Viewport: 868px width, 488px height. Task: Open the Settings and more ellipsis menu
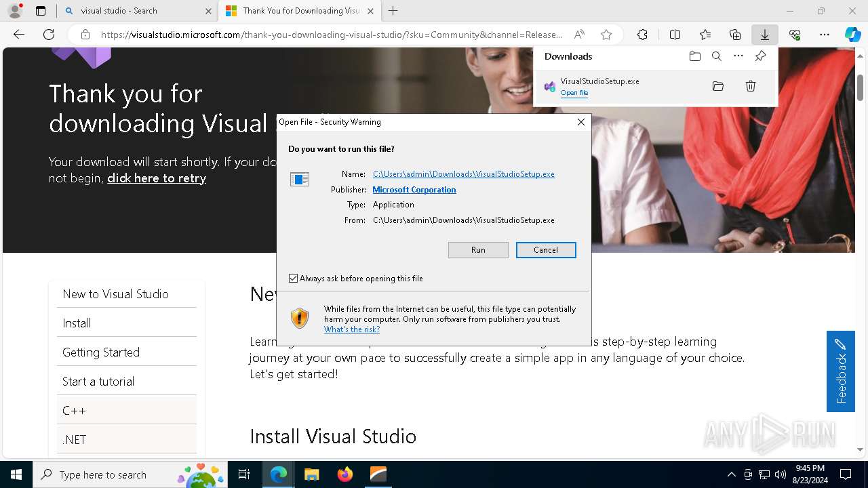pyautogui.click(x=825, y=35)
